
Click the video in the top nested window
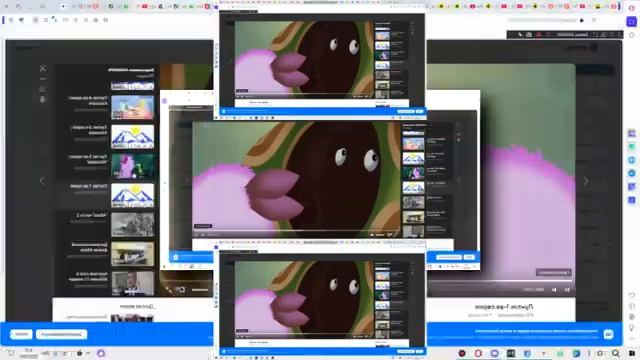click(304, 60)
